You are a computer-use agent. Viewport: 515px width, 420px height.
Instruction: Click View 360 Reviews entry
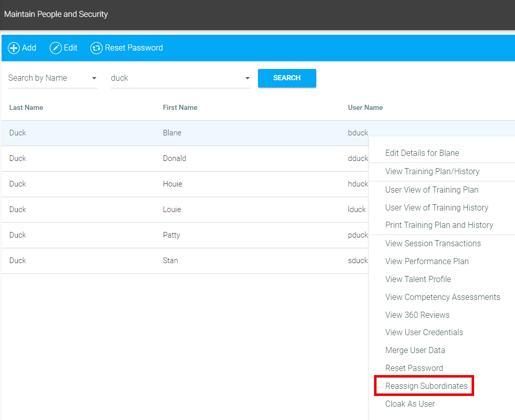point(417,315)
